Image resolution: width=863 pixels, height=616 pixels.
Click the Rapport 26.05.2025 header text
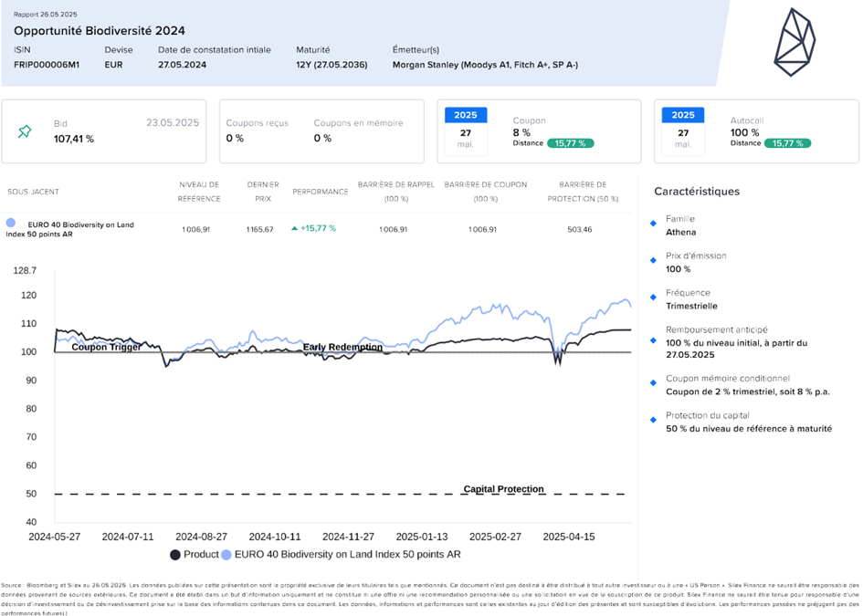(x=45, y=15)
